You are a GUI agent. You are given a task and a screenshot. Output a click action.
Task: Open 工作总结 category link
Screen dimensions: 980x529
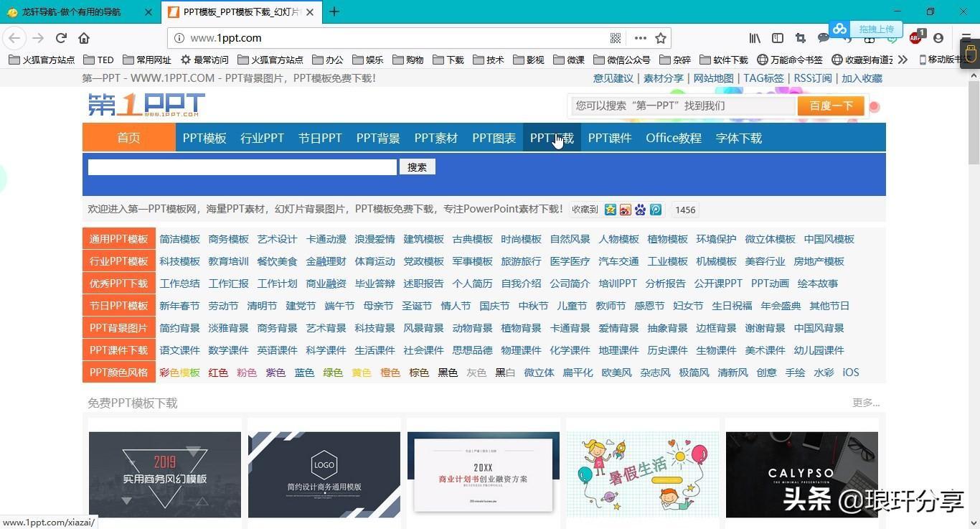pyautogui.click(x=180, y=284)
